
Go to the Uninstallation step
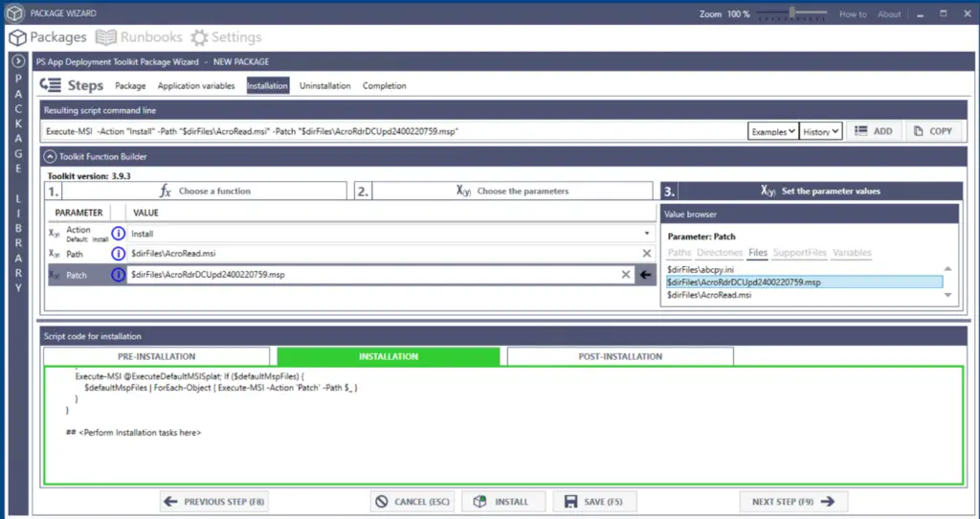(325, 85)
